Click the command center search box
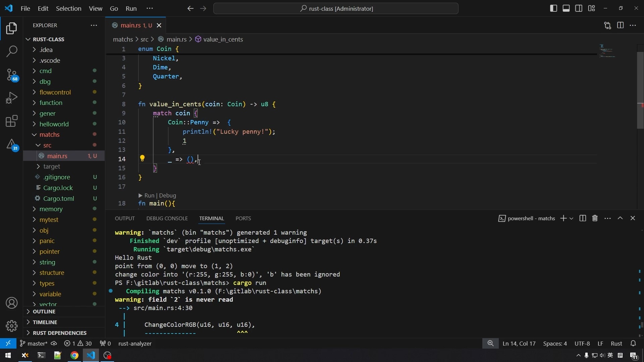This screenshot has width=644, height=362. [x=336, y=9]
